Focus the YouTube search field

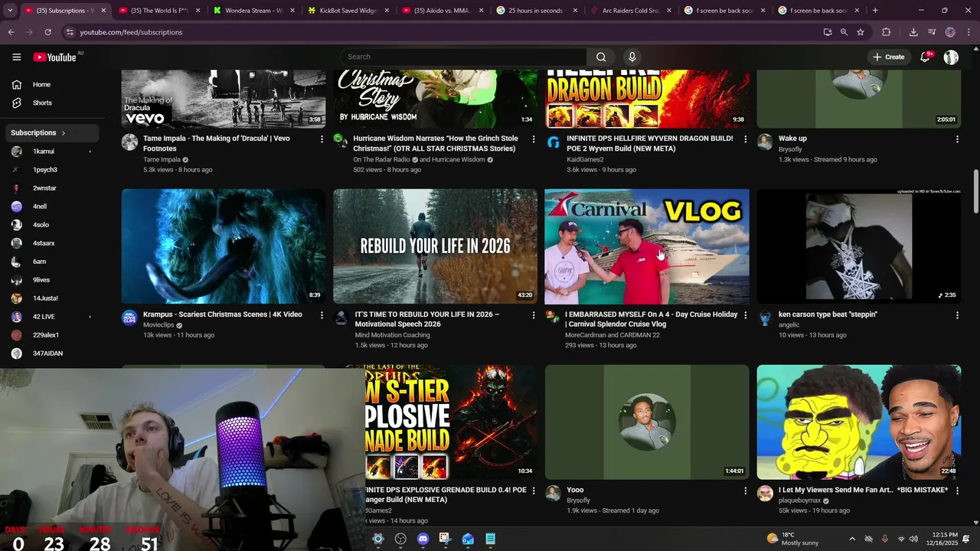464,57
